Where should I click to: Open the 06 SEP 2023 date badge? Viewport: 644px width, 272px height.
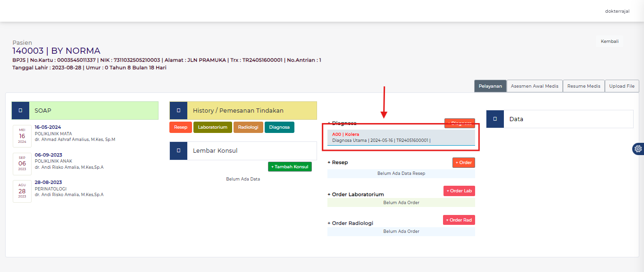pyautogui.click(x=22, y=164)
